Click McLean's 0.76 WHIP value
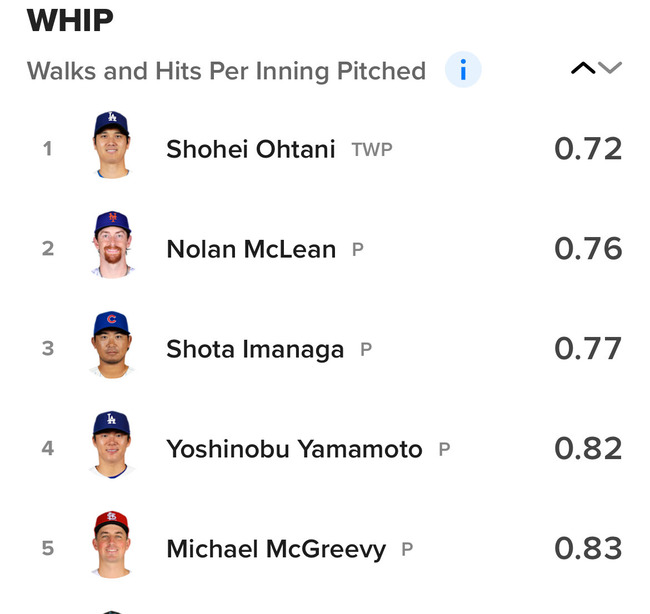The image size is (650, 614). [x=588, y=249]
